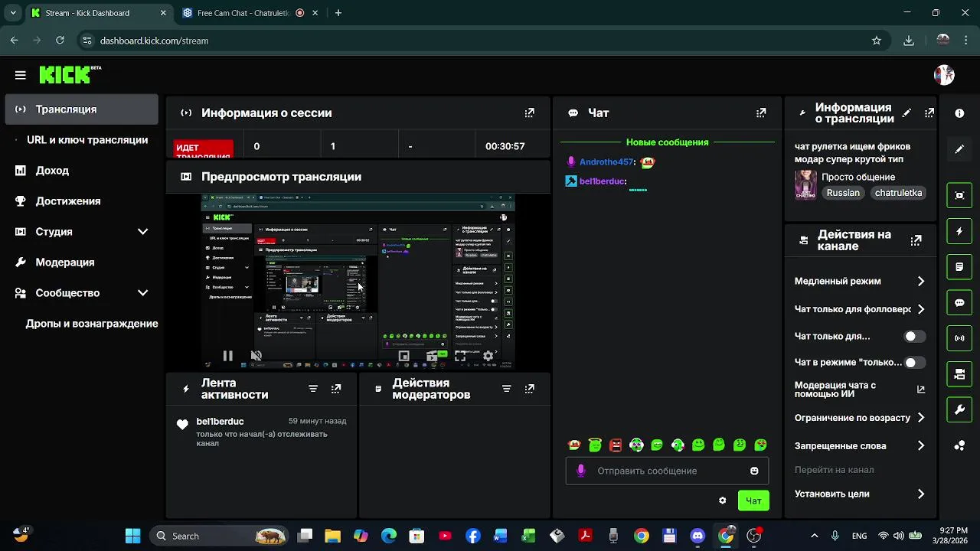980x551 pixels.
Task: Pop out the Чат panel
Action: click(761, 112)
